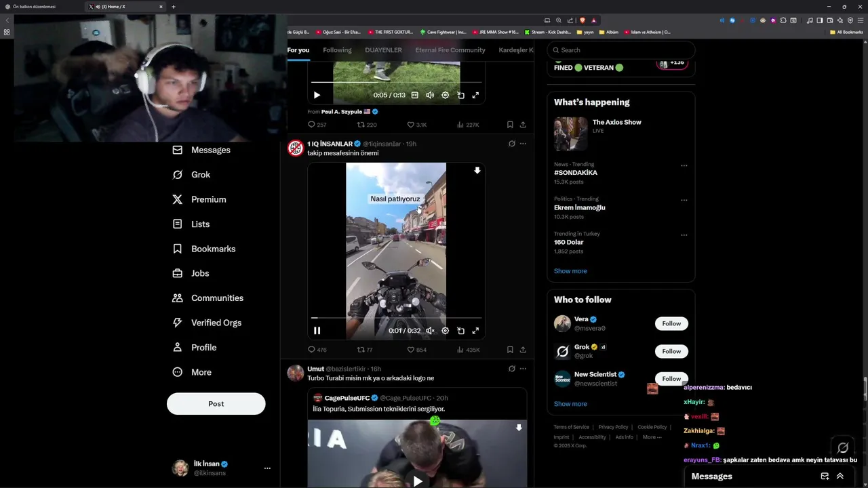This screenshot has height=488, width=868.
Task: Follow Grok
Action: point(671,351)
